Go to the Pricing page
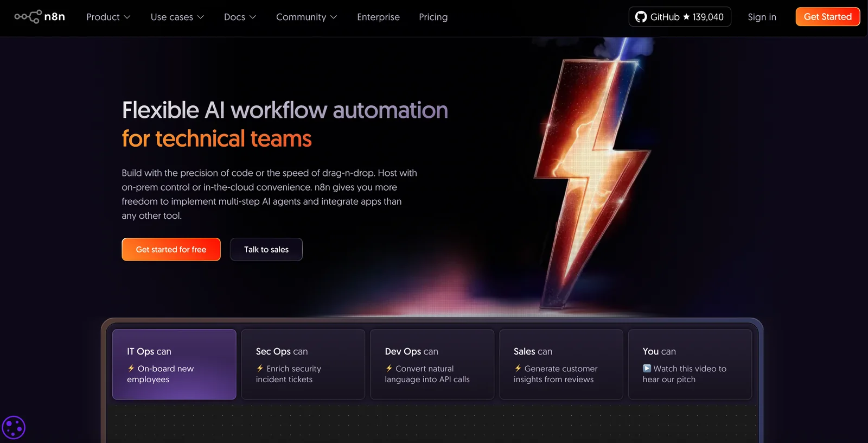 click(433, 17)
